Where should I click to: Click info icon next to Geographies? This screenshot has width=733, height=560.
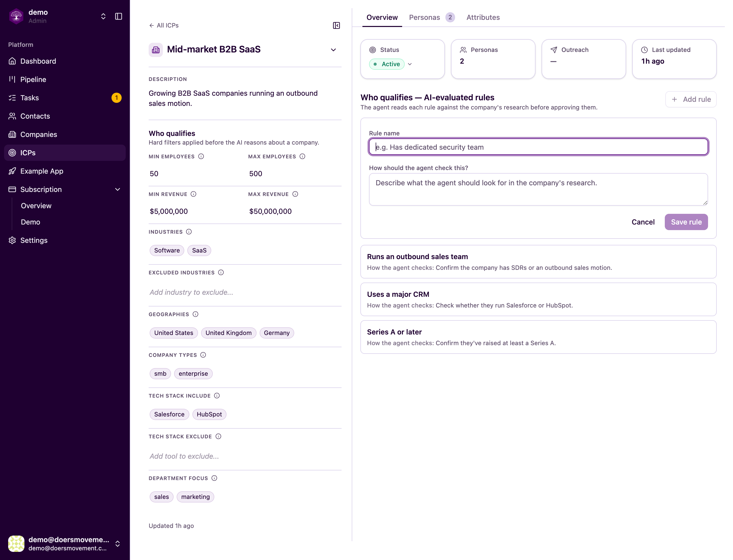(195, 314)
